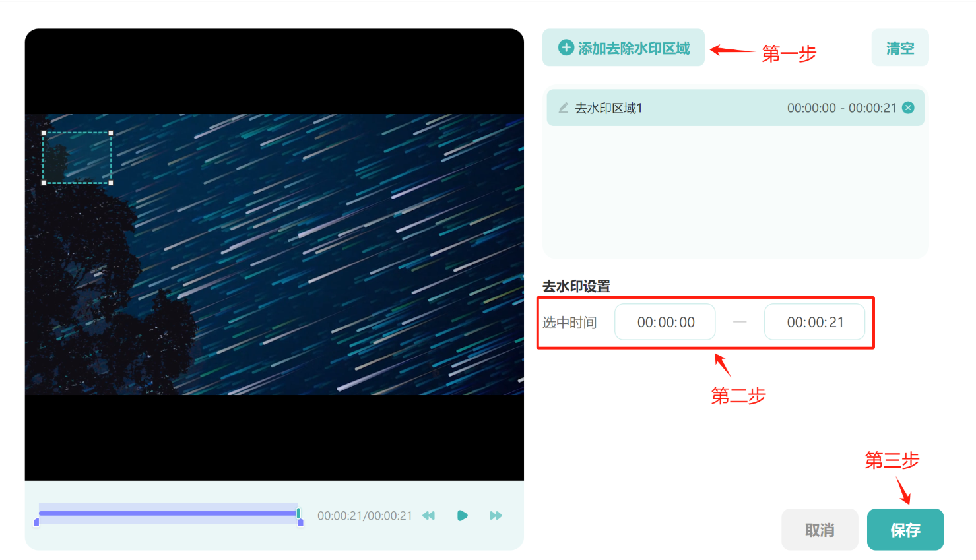Image resolution: width=976 pixels, height=560 pixels.
Task: Delete 去水印区域1 via its X icon
Action: click(x=909, y=108)
